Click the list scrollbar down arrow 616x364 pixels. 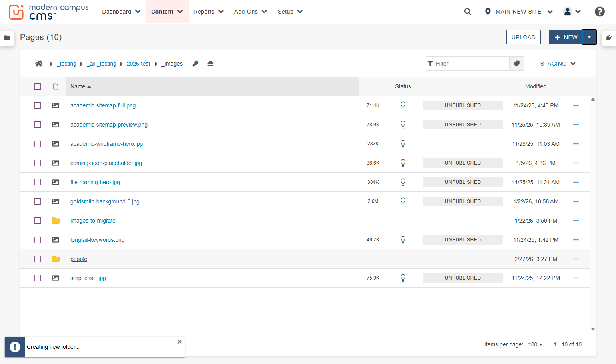click(x=593, y=329)
